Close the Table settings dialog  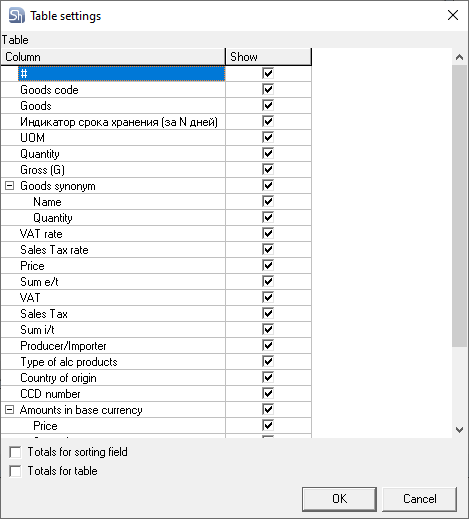(x=453, y=15)
